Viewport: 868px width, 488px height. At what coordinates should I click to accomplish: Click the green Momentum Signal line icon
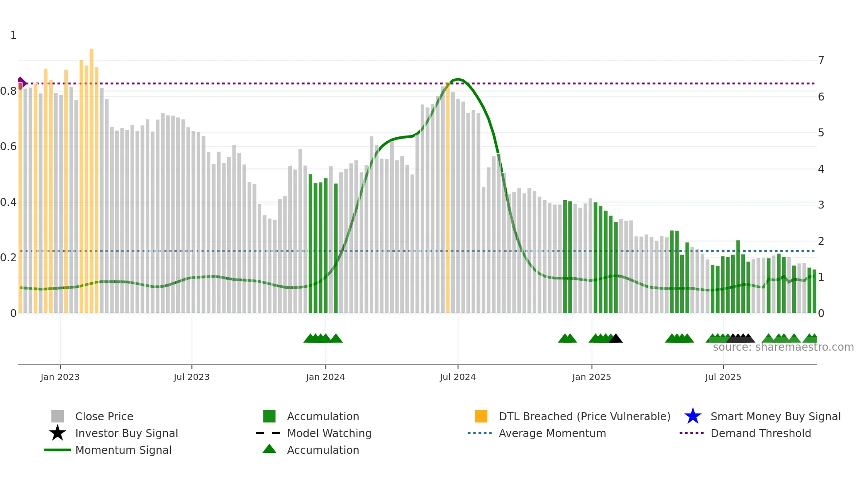click(x=58, y=450)
